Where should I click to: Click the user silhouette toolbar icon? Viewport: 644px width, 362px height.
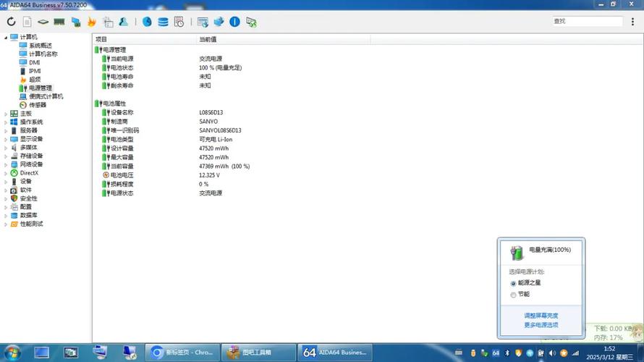pos(124,22)
